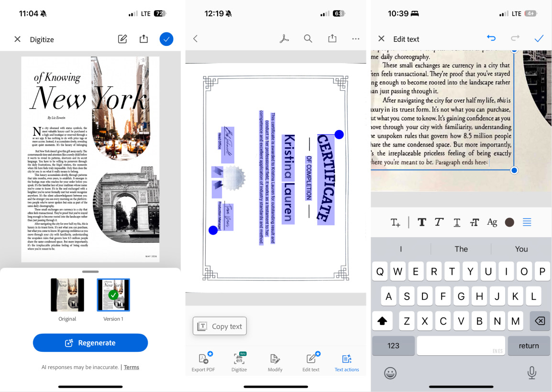Tap the "OF COMPLETION" highlighted text

309,178
